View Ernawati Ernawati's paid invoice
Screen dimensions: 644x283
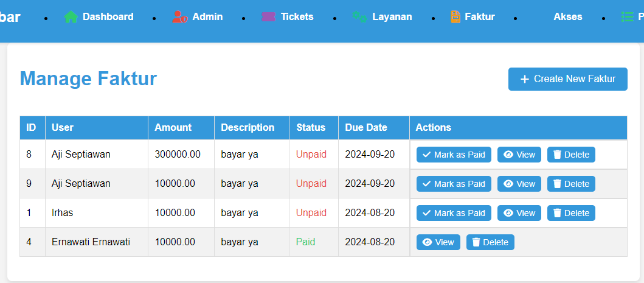pyautogui.click(x=438, y=242)
